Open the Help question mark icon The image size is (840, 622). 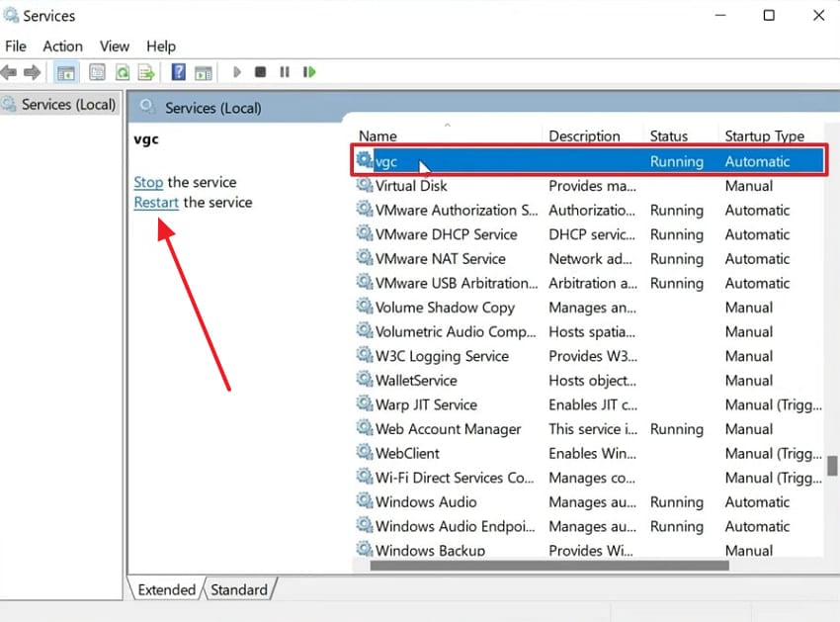(179, 72)
